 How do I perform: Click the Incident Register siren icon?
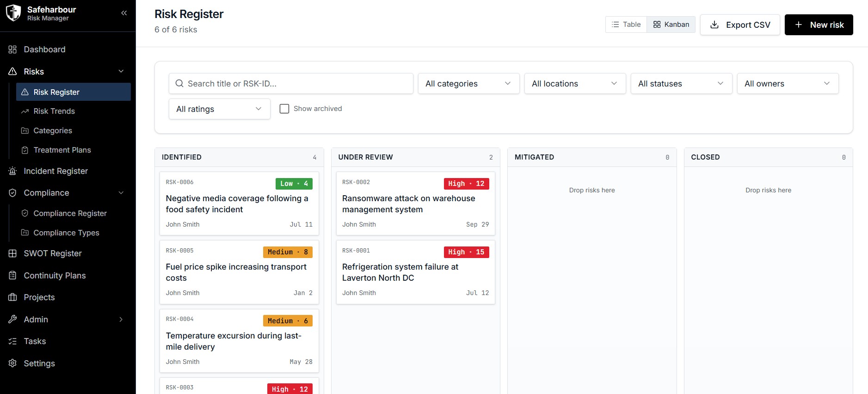coord(12,171)
